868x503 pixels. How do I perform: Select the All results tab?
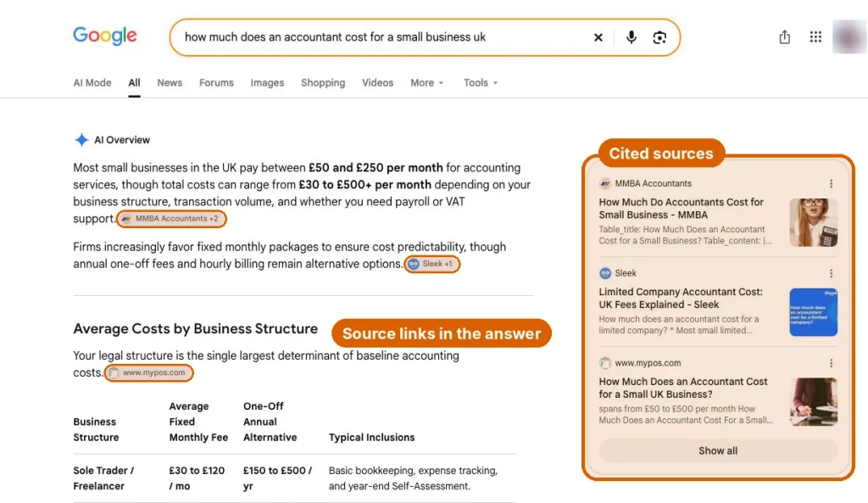134,82
